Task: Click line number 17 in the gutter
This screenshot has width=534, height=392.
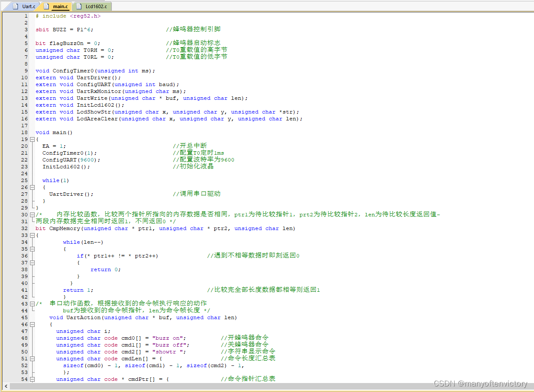Action: [x=24, y=126]
